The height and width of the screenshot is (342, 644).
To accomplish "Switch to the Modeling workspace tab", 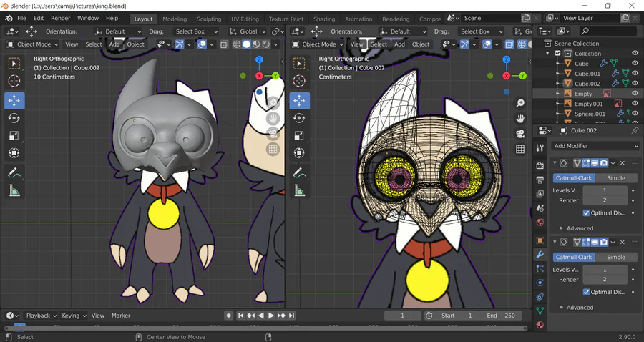I will pos(175,19).
